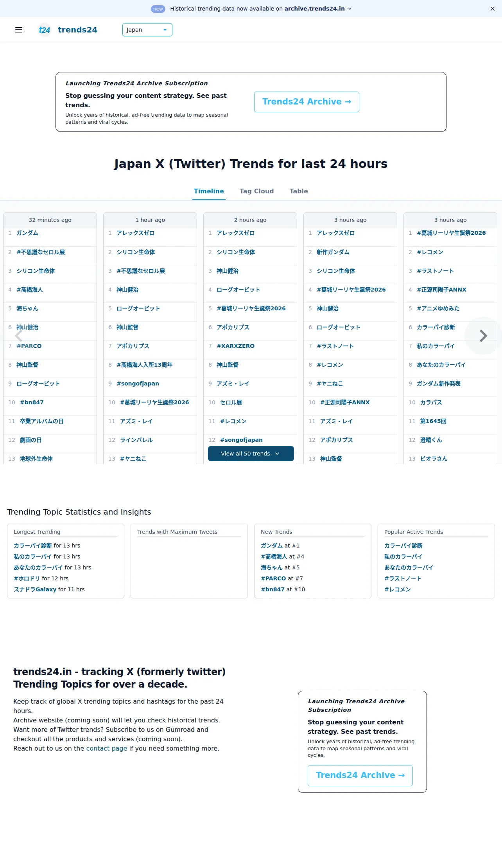Viewport: 502px width, 868px height.
Task: Open 新作ガンダム trend
Action: [333, 252]
